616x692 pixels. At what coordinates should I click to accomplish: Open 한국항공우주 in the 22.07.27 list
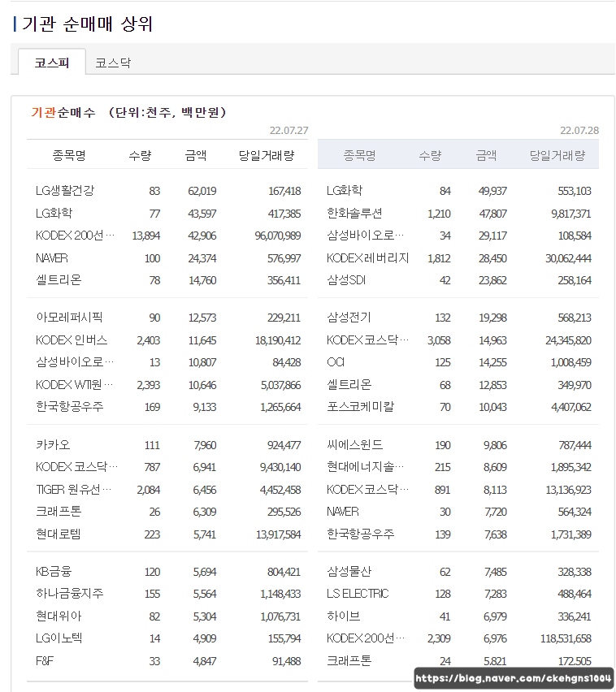coord(70,407)
